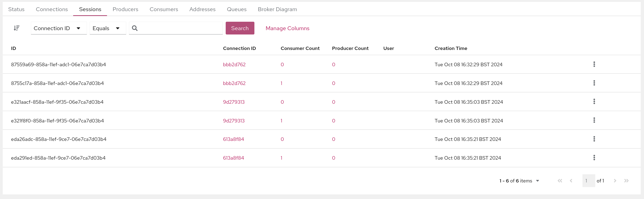The height and width of the screenshot is (199, 644).
Task: Jump to last page arrow
Action: click(x=626, y=181)
